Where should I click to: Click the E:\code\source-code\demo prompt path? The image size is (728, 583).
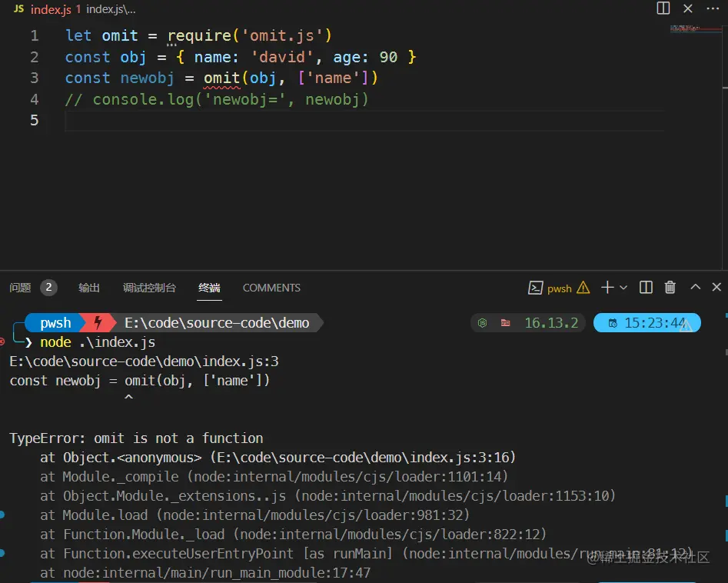tap(216, 323)
